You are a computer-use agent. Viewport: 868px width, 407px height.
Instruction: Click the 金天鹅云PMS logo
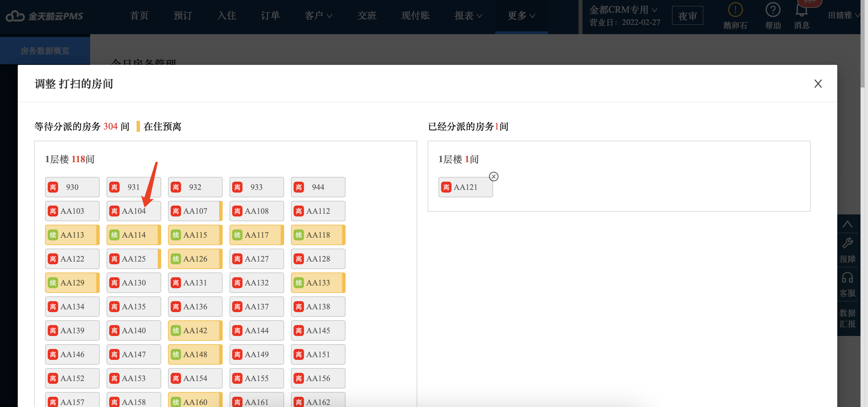[45, 16]
